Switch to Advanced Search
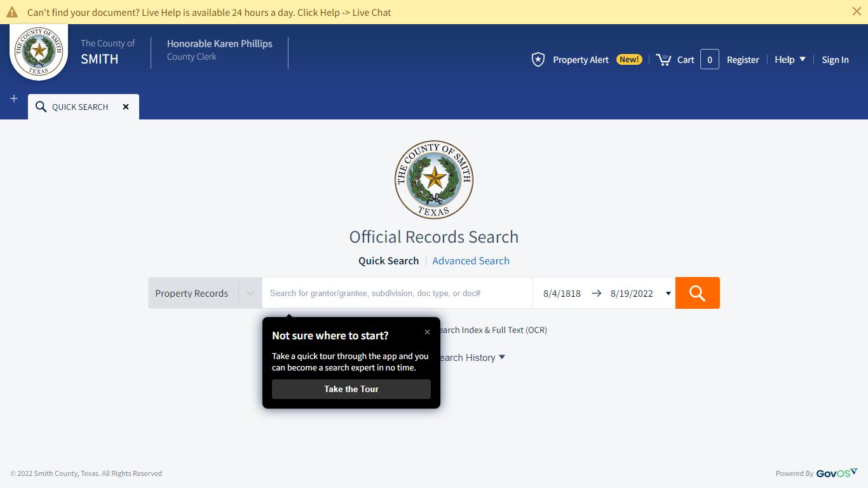The height and width of the screenshot is (488, 868). (x=471, y=261)
